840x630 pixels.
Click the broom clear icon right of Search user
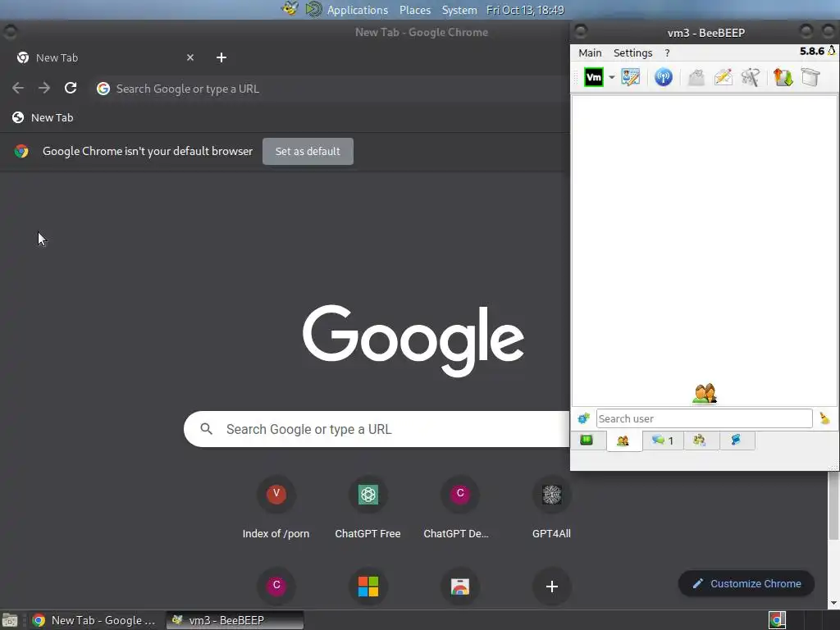click(824, 418)
